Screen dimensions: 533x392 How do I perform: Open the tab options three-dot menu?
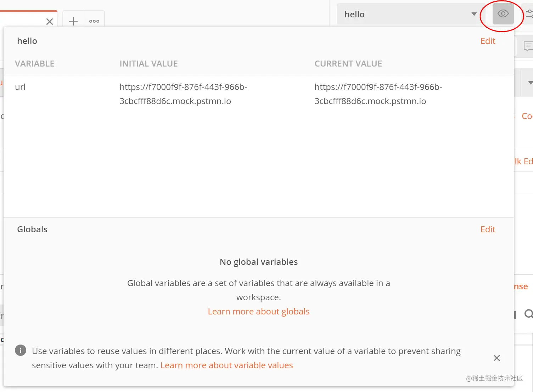94,21
